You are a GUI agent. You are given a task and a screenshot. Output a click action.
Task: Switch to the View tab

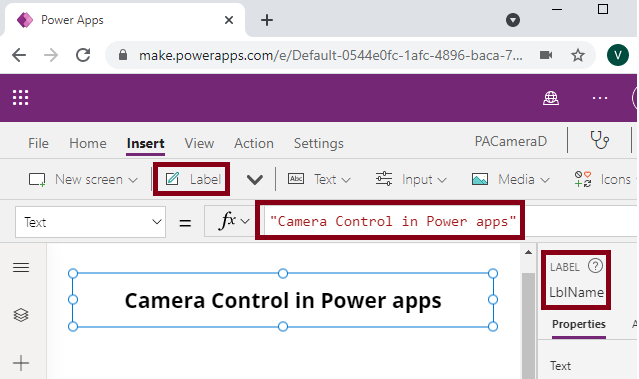point(199,143)
